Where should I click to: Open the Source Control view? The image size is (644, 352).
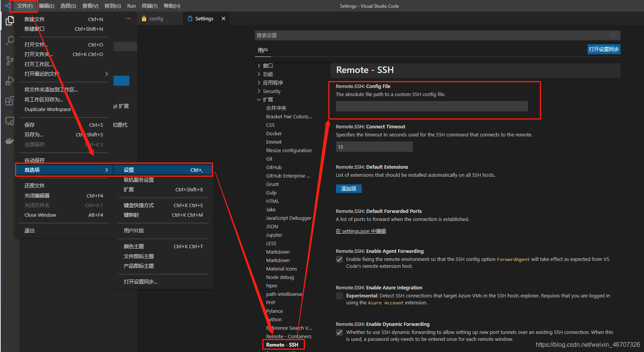10,61
